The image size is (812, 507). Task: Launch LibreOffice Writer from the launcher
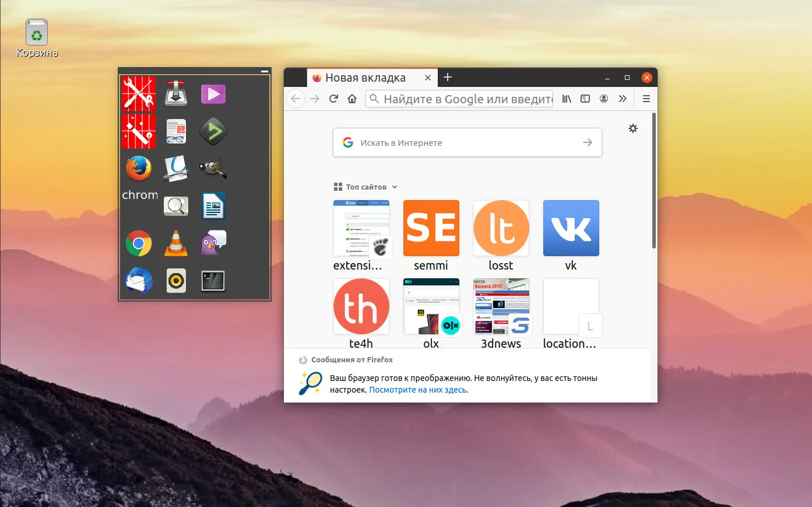(x=213, y=206)
